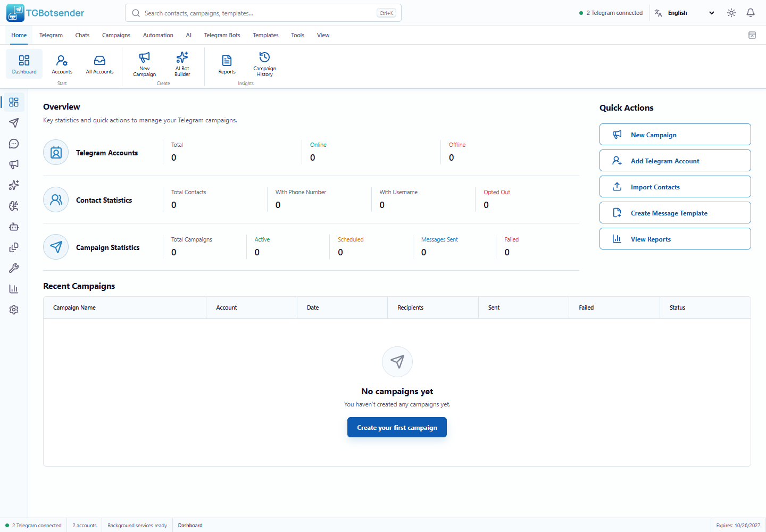Screen dimensions: 766x532
Task: Focus the search contacts field
Action: coord(263,13)
